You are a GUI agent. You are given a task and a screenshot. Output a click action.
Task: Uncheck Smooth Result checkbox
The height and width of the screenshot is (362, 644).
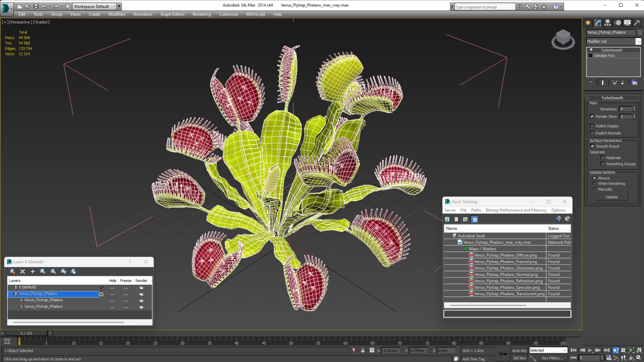coord(592,146)
